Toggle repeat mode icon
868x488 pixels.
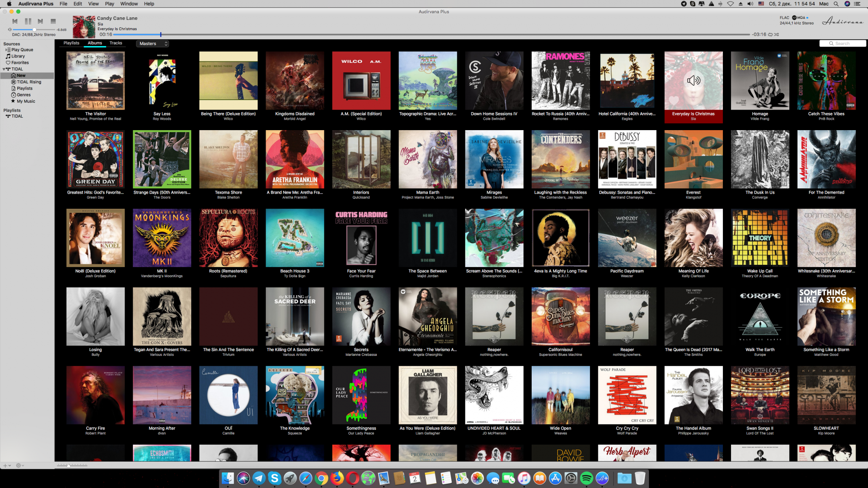tap(770, 35)
